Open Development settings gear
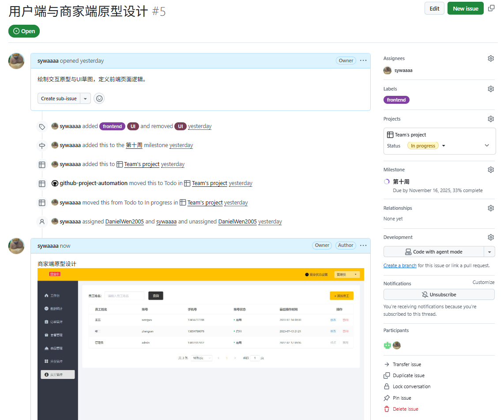This screenshot has width=504, height=420. [490, 237]
